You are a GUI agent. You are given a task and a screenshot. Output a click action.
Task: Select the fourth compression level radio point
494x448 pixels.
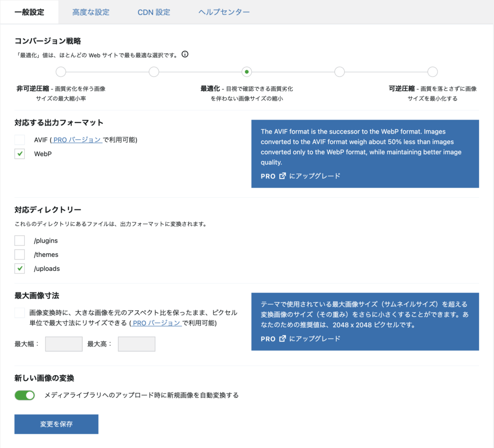click(x=339, y=72)
